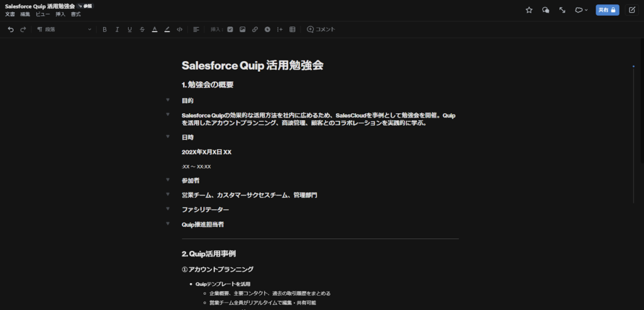This screenshot has width=644, height=310.
Task: Click heading 2. Quip活用事例
Action: [x=209, y=254]
